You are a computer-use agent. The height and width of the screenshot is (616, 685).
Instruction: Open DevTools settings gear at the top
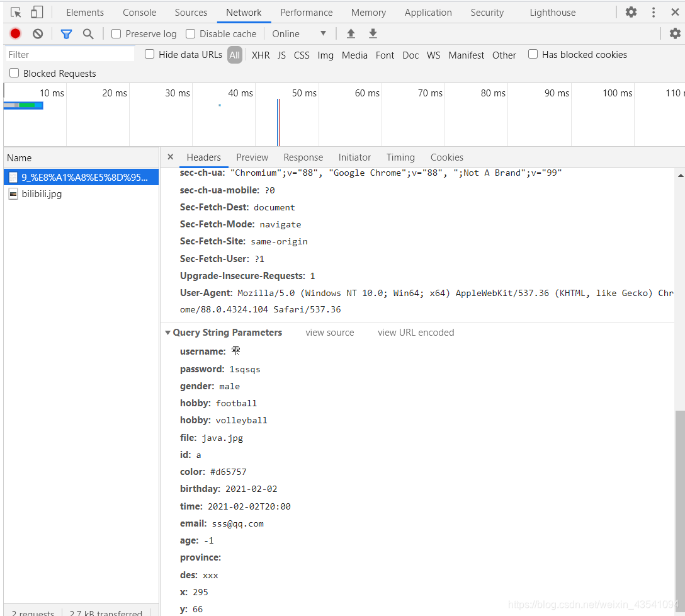(x=631, y=12)
